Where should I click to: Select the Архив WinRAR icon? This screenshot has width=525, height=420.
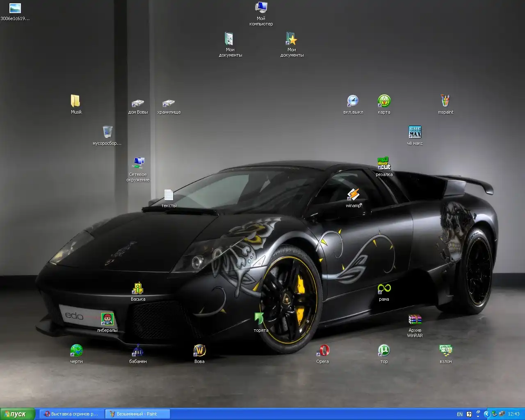tap(415, 320)
